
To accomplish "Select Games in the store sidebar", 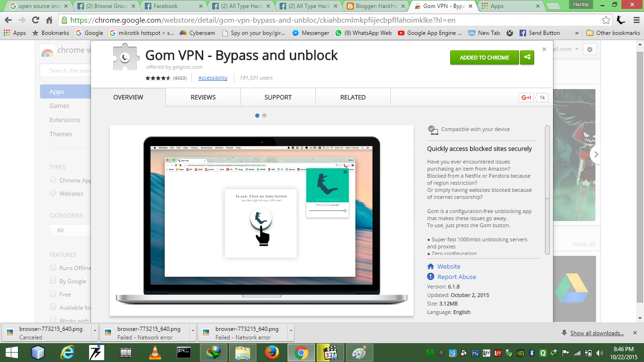I will click(59, 106).
